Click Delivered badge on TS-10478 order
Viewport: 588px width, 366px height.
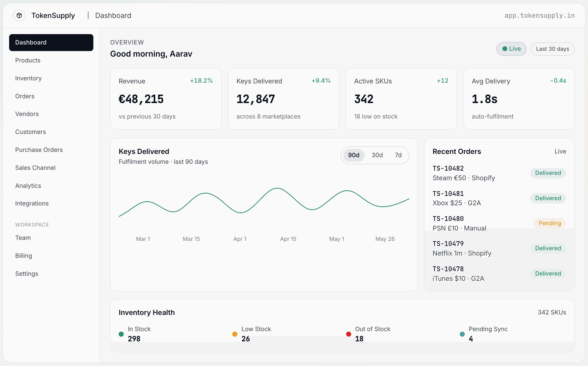tap(548, 273)
